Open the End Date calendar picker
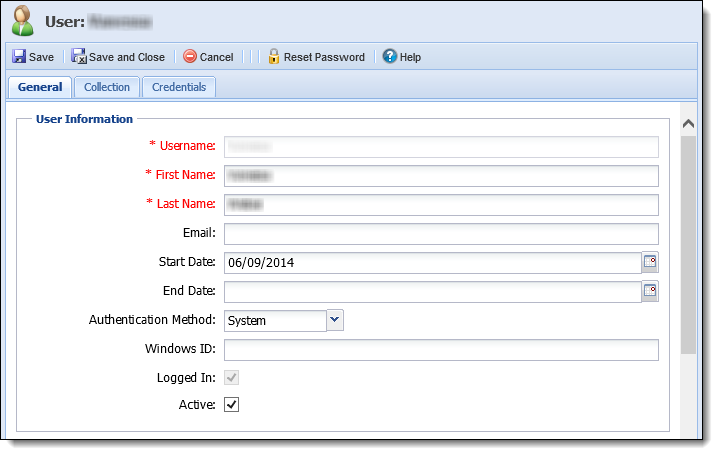 [650, 291]
